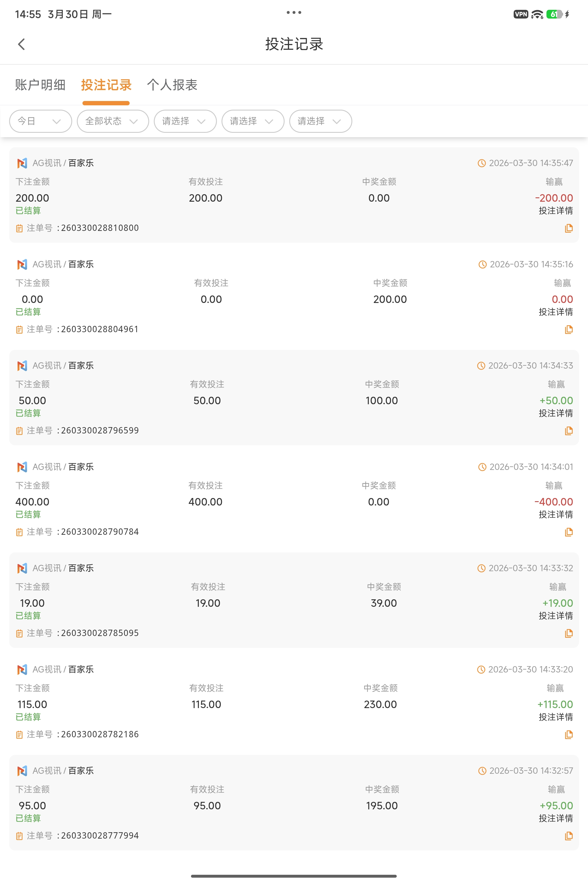This screenshot has height=882, width=588.
Task: View 投注详情 for the -200.00 bet
Action: pyautogui.click(x=555, y=211)
